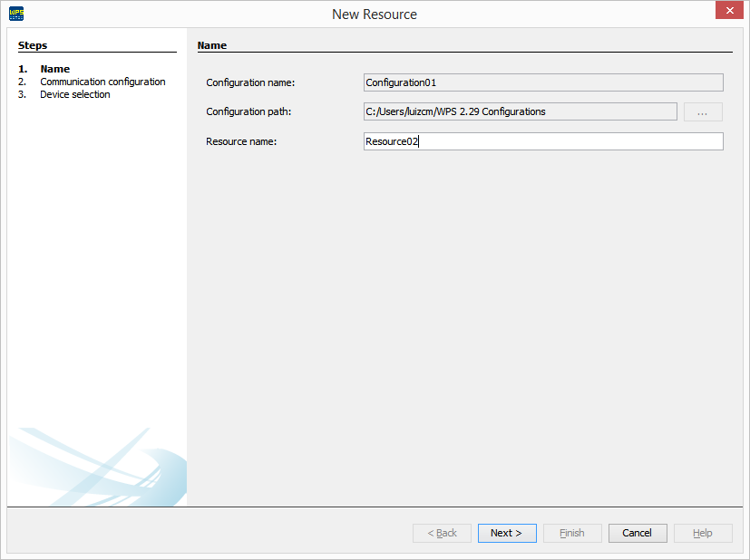
Task: Click the disabled Back button
Action: click(x=442, y=533)
